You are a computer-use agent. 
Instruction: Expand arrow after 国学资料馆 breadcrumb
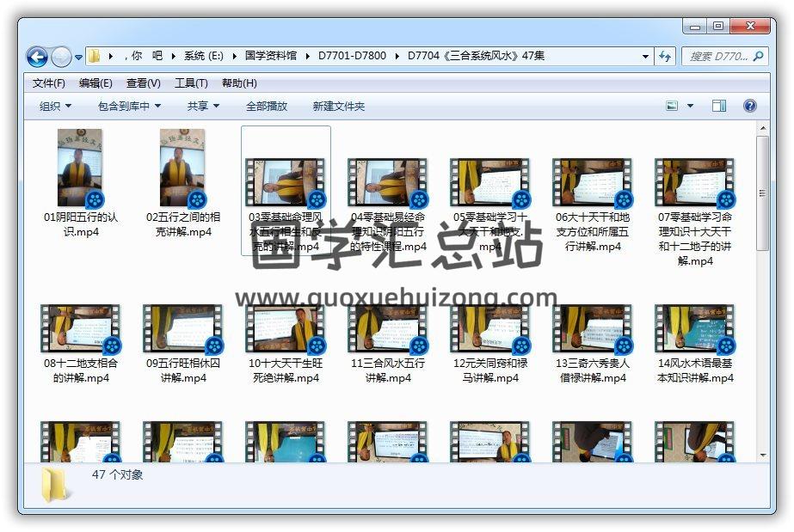[307, 56]
